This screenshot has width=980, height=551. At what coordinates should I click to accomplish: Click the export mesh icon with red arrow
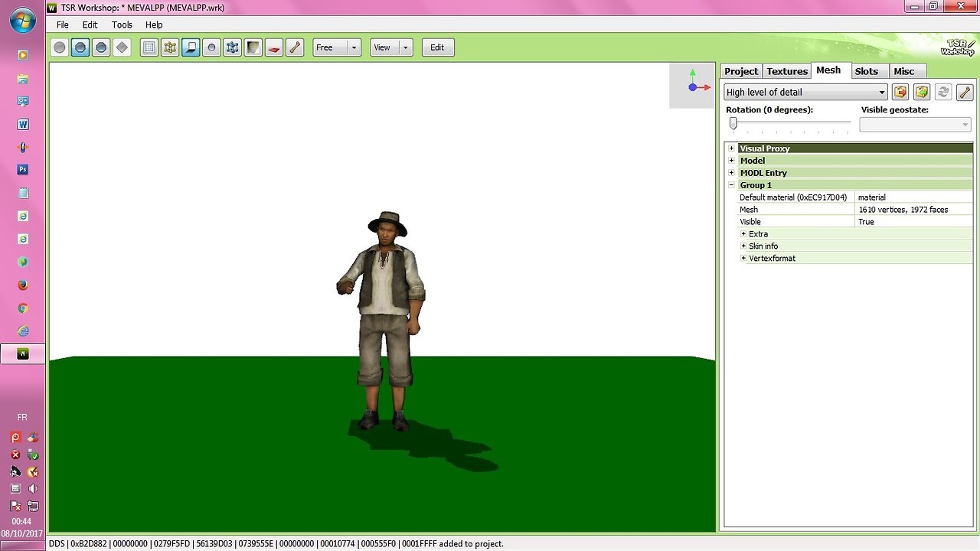click(x=900, y=92)
